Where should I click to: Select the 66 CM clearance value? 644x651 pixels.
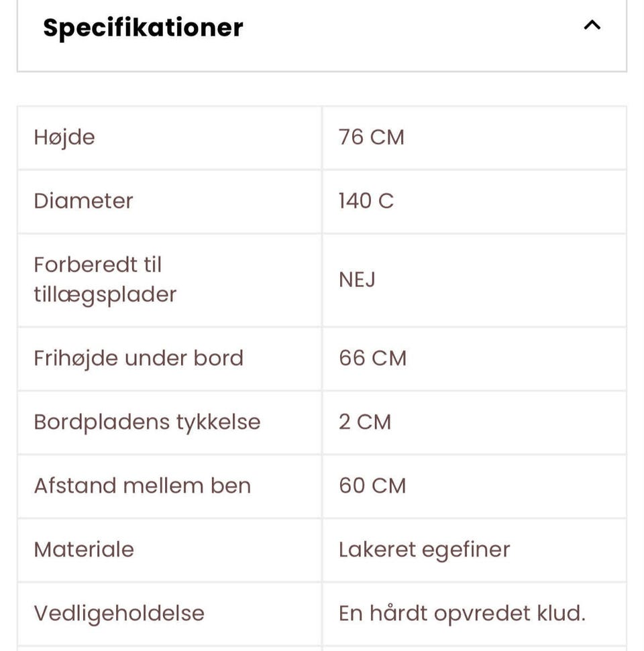coord(372,358)
